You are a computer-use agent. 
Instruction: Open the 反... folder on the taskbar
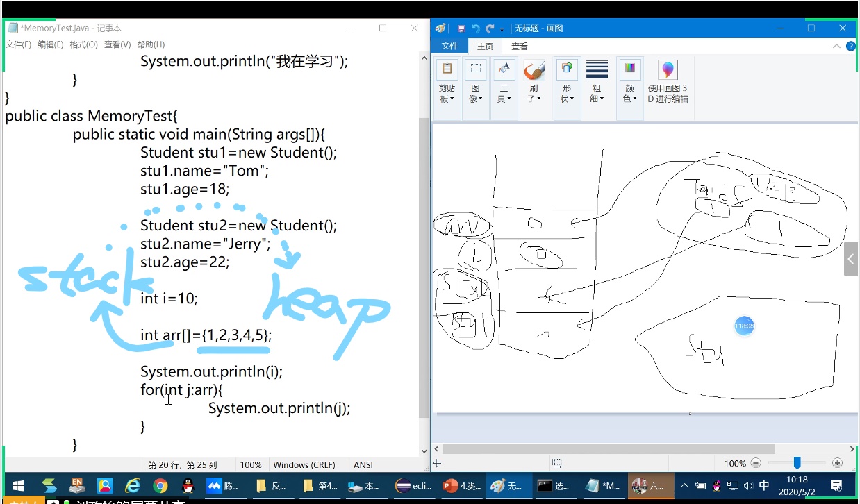pyautogui.click(x=271, y=486)
